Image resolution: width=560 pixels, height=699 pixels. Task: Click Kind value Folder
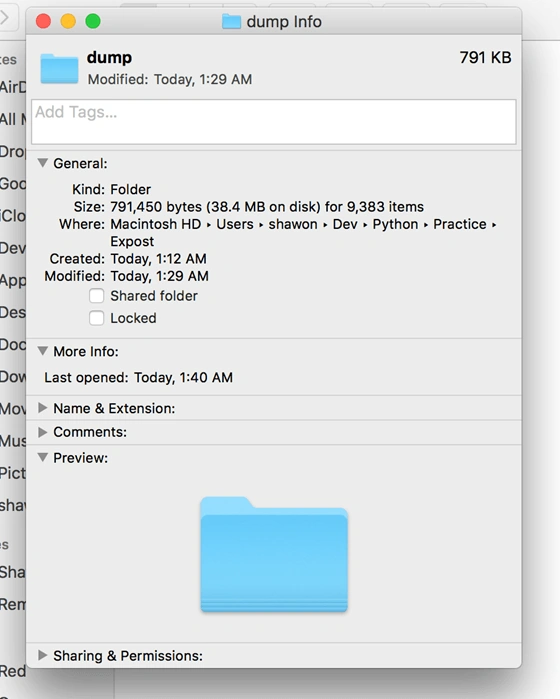pyautogui.click(x=131, y=189)
